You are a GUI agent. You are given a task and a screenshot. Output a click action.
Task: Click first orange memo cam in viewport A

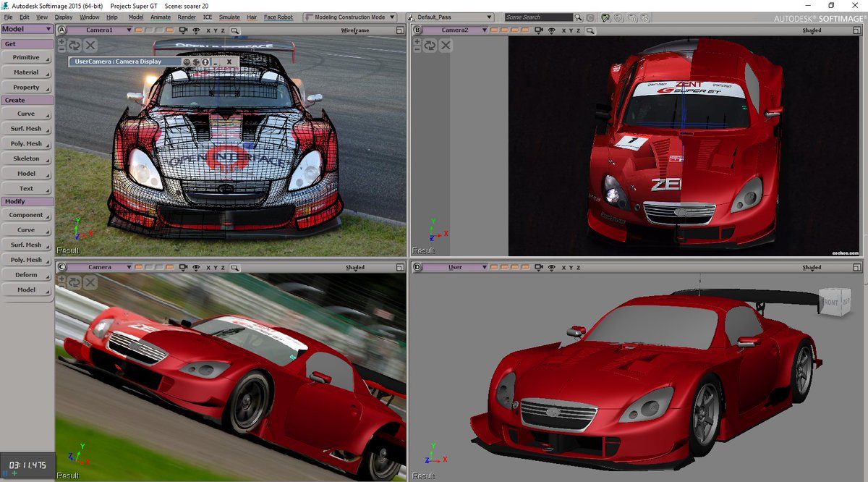tap(139, 30)
